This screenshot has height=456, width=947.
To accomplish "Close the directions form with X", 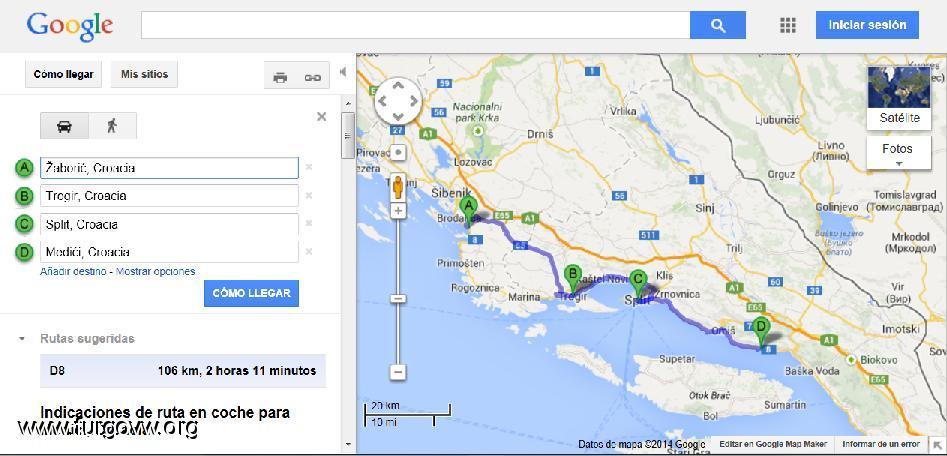I will (x=321, y=117).
